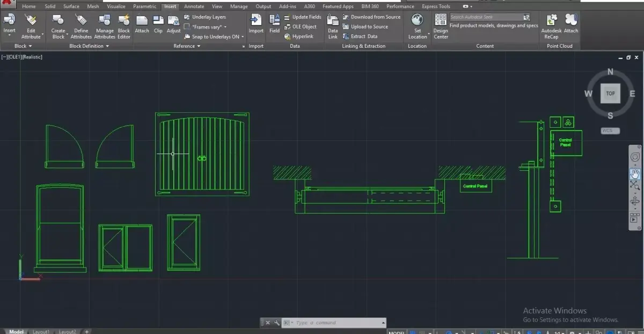Click Update Fields
This screenshot has width=644, height=334.
(303, 17)
